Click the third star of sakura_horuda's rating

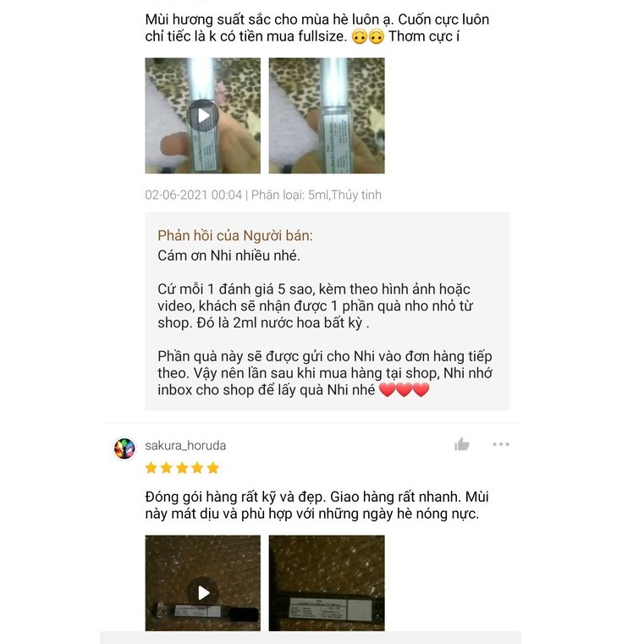pos(182,467)
